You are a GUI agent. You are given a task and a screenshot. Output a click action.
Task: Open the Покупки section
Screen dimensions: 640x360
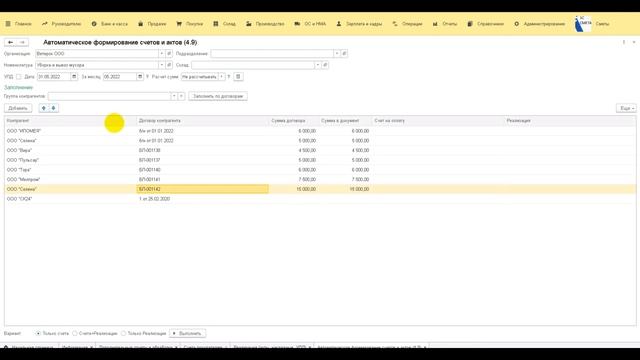tap(189, 24)
